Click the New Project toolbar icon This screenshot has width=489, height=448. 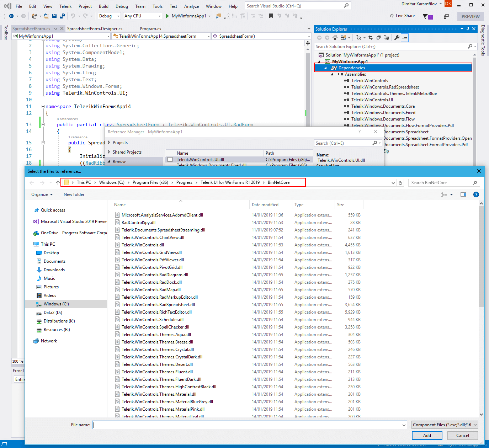pos(34,16)
